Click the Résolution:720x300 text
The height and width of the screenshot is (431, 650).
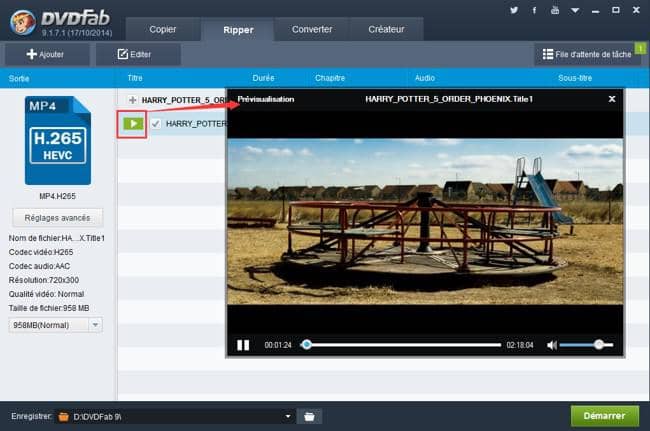click(44, 280)
